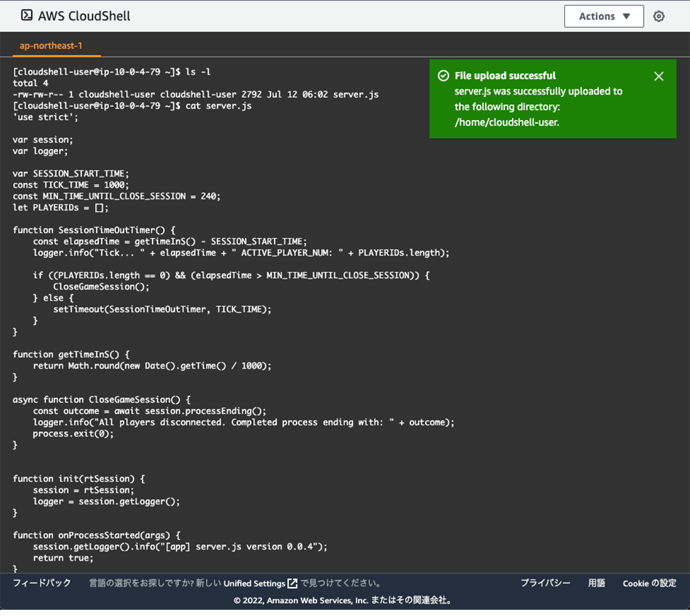The height and width of the screenshot is (616, 690).
Task: Select the ap-northeast-1 terminal tab
Action: click(51, 46)
